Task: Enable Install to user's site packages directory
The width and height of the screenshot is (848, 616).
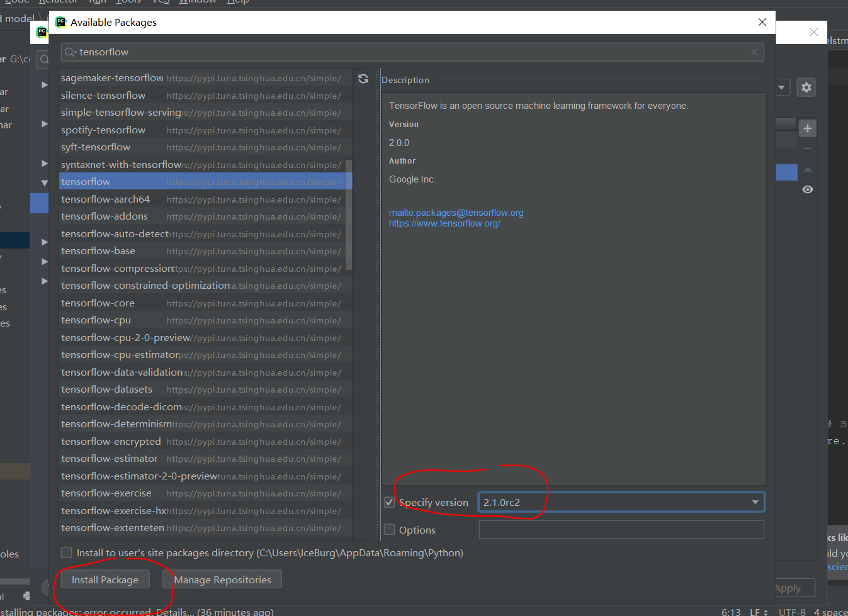Action: click(x=66, y=552)
